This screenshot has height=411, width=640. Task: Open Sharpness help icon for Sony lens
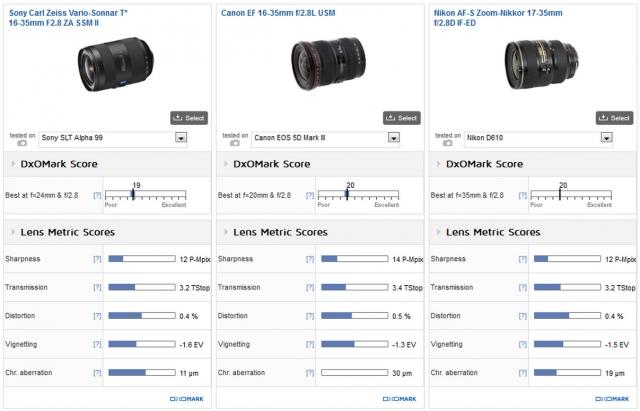point(97,258)
